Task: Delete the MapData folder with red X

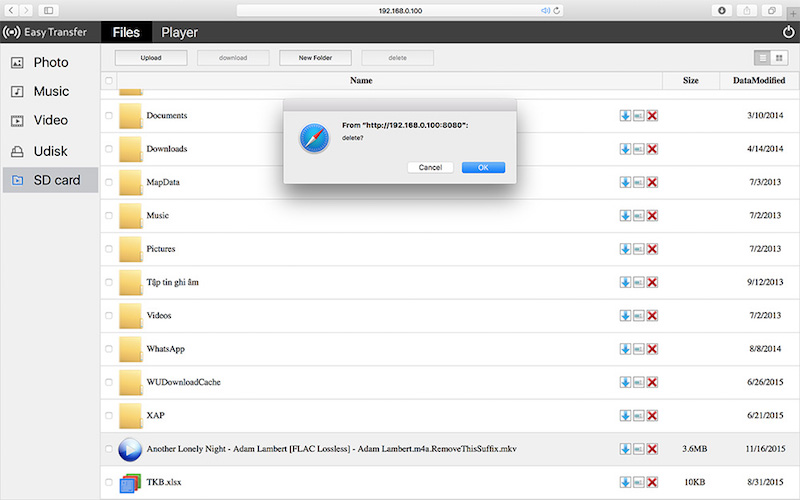Action: coord(652,182)
